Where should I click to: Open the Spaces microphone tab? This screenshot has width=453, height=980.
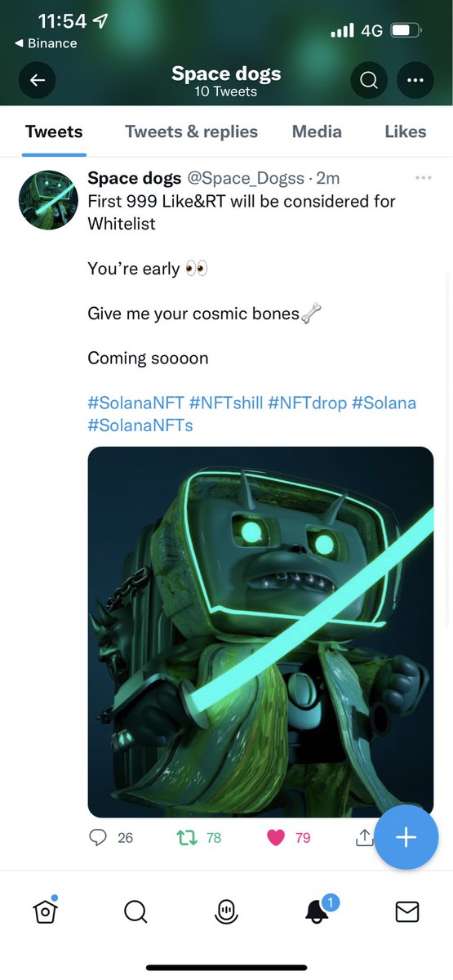226,911
